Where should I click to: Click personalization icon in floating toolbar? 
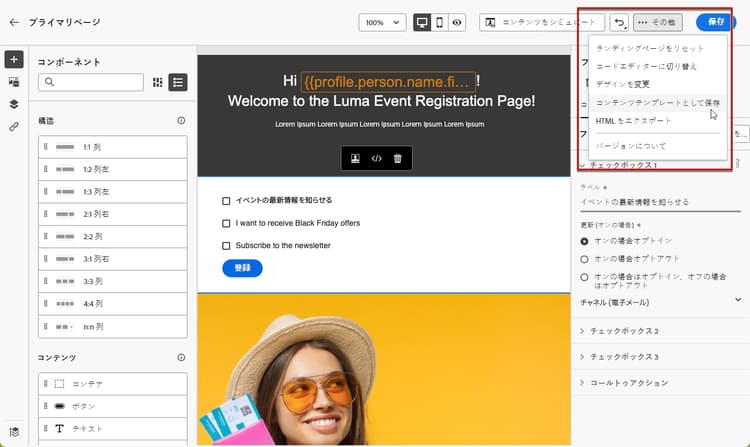pyautogui.click(x=355, y=159)
